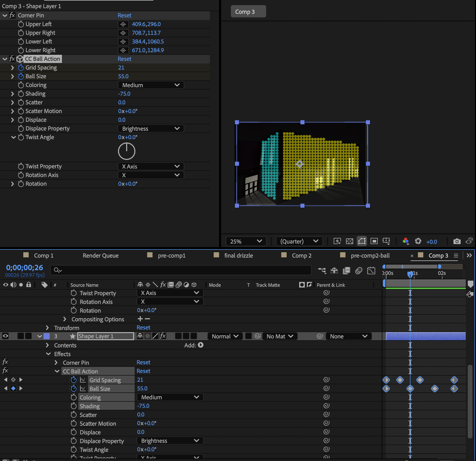476x461 pixels.
Task: Open the Coloring dropdown set to Medium
Action: coord(151,85)
